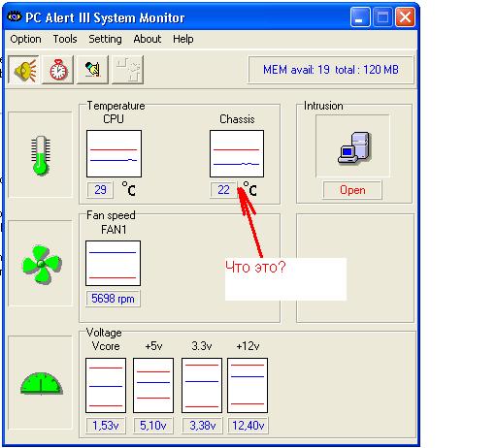Screen dimensions: 497x448
Task: Open the Setting menu
Action: [105, 39]
